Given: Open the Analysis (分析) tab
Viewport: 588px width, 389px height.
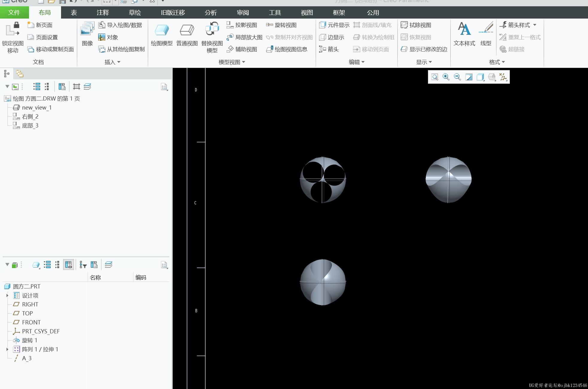Looking at the screenshot, I should [211, 13].
